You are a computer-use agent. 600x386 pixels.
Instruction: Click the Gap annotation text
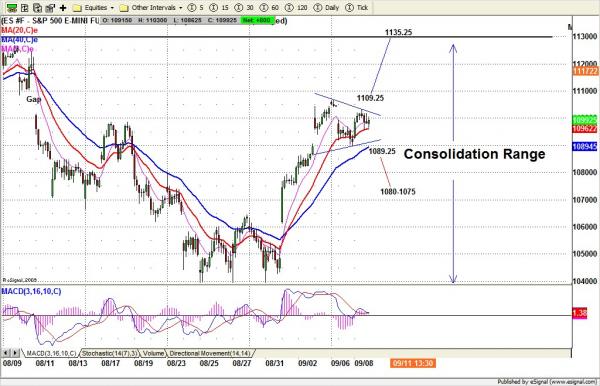(x=34, y=99)
